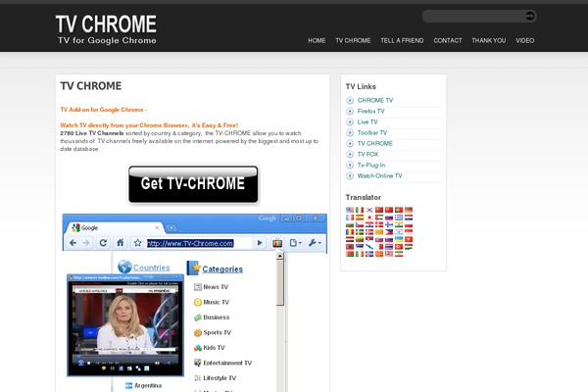Click the Countries link in the screenshot
588x392 pixels.
151,268
